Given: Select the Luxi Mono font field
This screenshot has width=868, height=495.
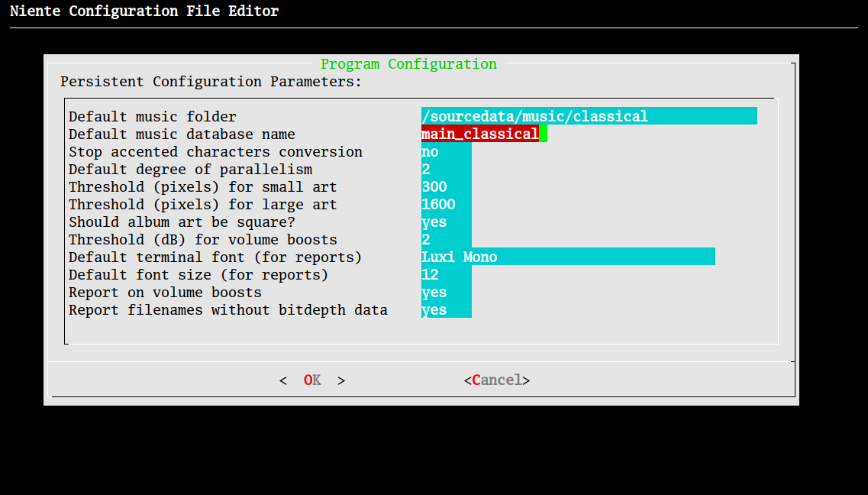Looking at the screenshot, I should [567, 257].
